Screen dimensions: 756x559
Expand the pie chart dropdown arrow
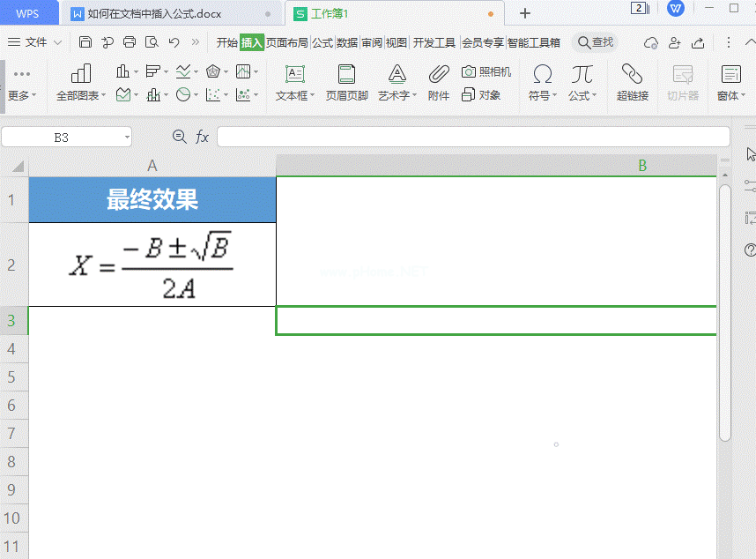pos(196,95)
